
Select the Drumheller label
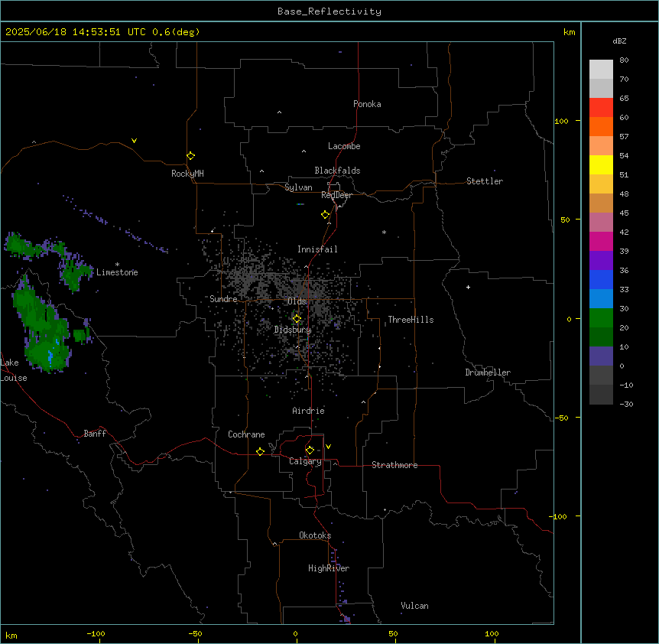click(x=488, y=372)
